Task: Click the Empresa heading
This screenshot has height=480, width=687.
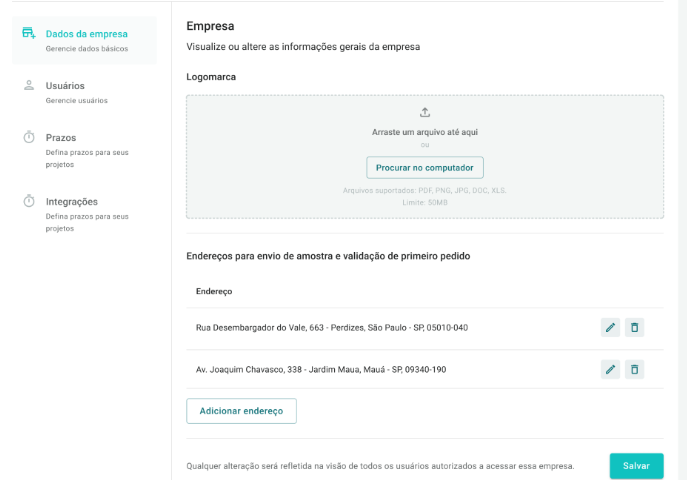Action: pyautogui.click(x=210, y=26)
